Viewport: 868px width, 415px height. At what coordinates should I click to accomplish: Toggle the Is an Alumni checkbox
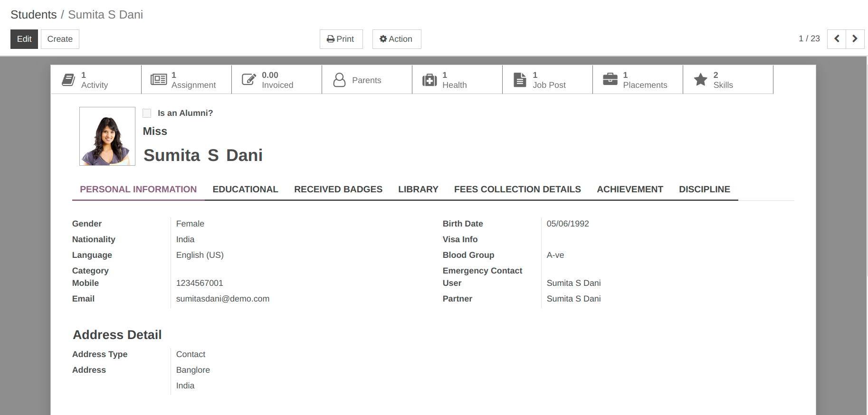click(147, 113)
